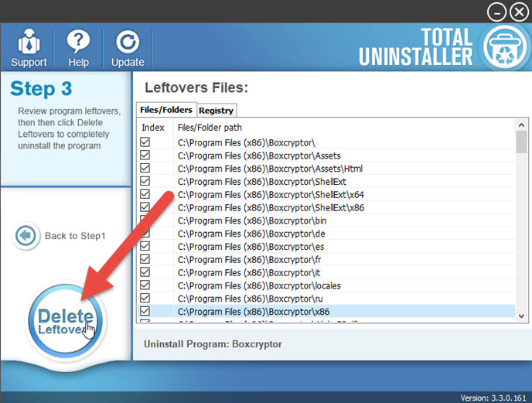Toggle the Boxcryptor\Assets\Html checkbox
The width and height of the screenshot is (532, 403).
145,168
